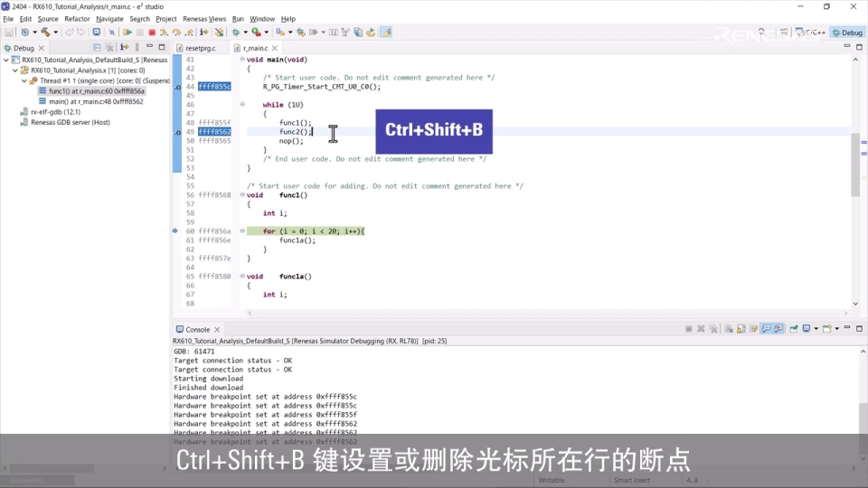Toggle breakpoint marker at line 49 gutter

pyautogui.click(x=177, y=132)
